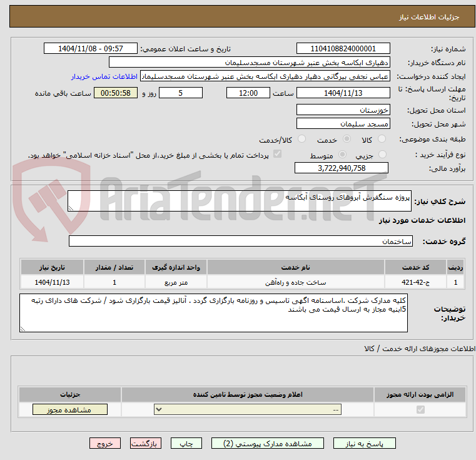This screenshot has height=460, width=476.
Task: Click the row number cell in ساخت جاده row
Action: tap(455, 282)
